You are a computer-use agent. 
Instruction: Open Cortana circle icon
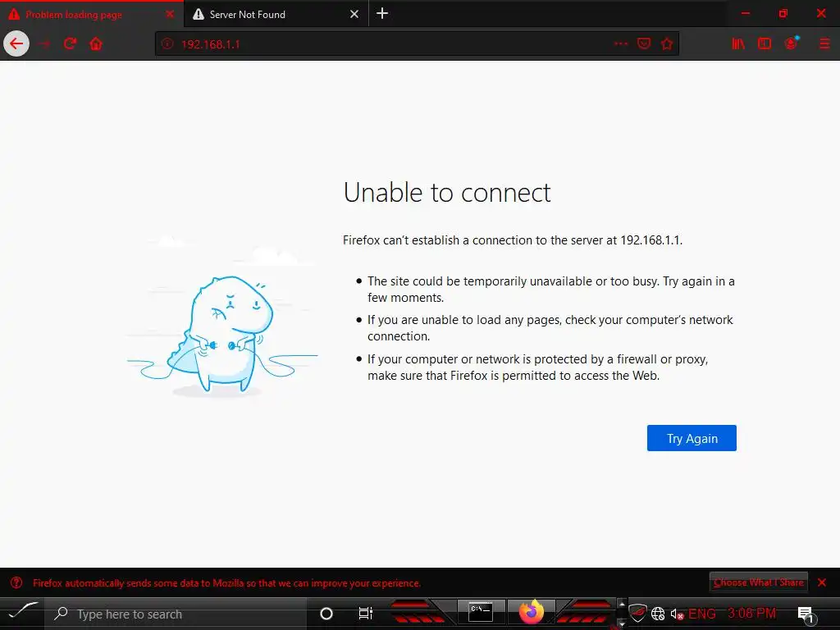click(326, 614)
